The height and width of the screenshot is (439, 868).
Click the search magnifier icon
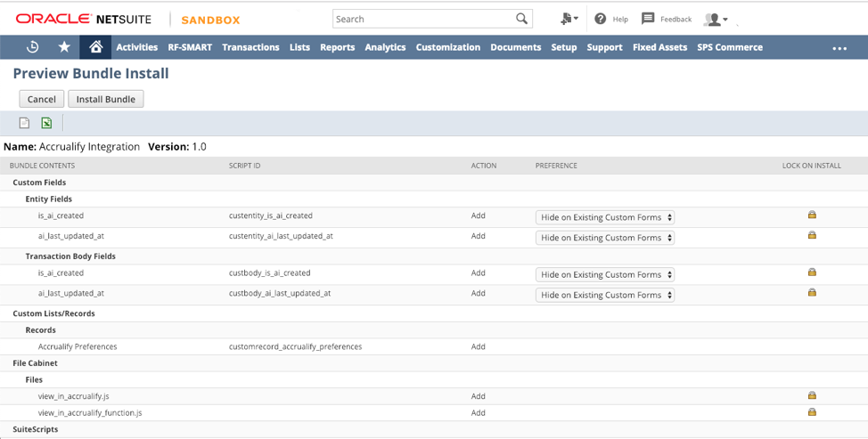pyautogui.click(x=521, y=19)
